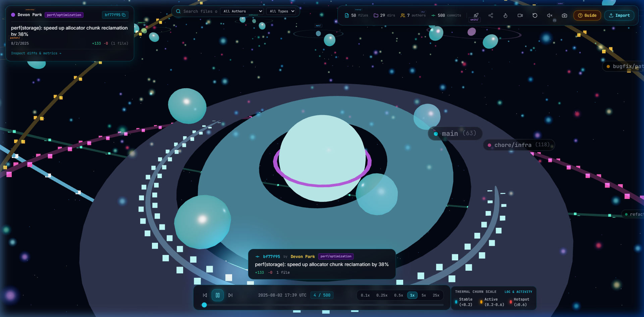
Task: Set playback speed to 25x
Action: (x=436, y=295)
